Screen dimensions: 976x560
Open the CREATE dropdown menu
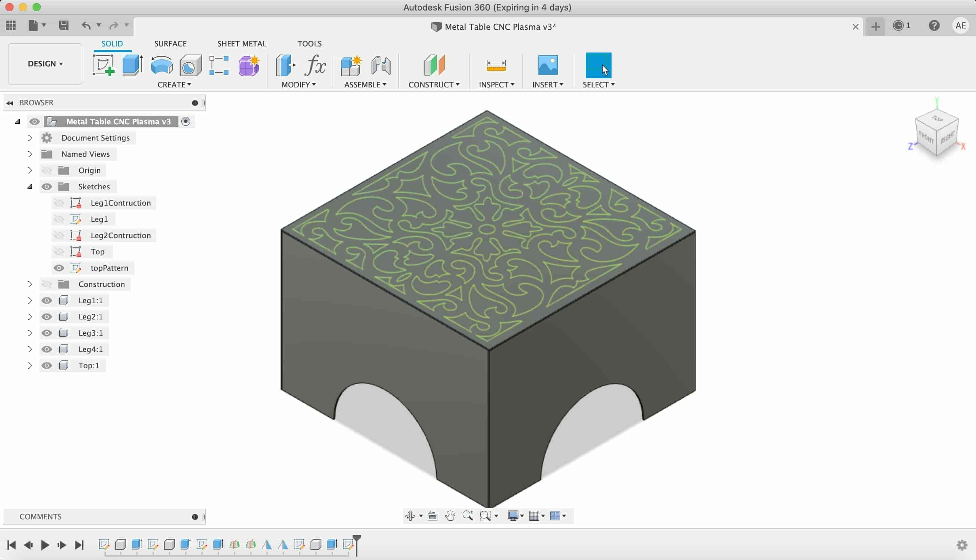coord(174,85)
